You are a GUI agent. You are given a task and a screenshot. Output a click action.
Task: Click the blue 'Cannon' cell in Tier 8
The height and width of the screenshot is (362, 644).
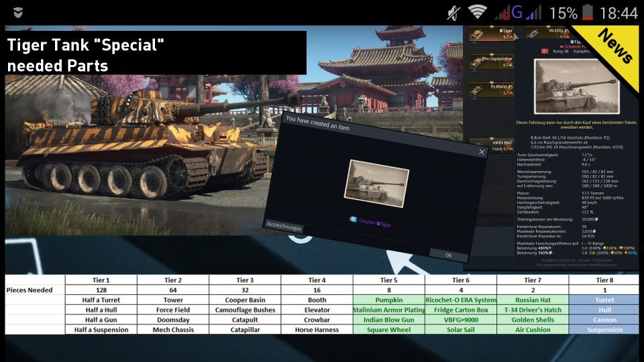click(x=604, y=320)
